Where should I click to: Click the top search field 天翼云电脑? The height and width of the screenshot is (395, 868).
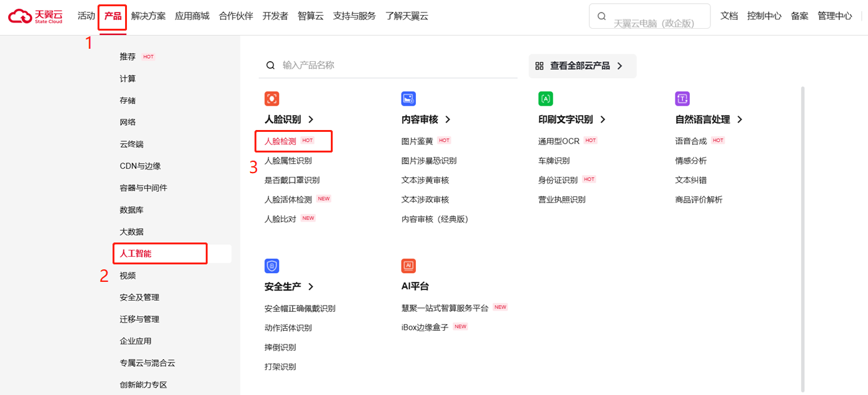650,16
